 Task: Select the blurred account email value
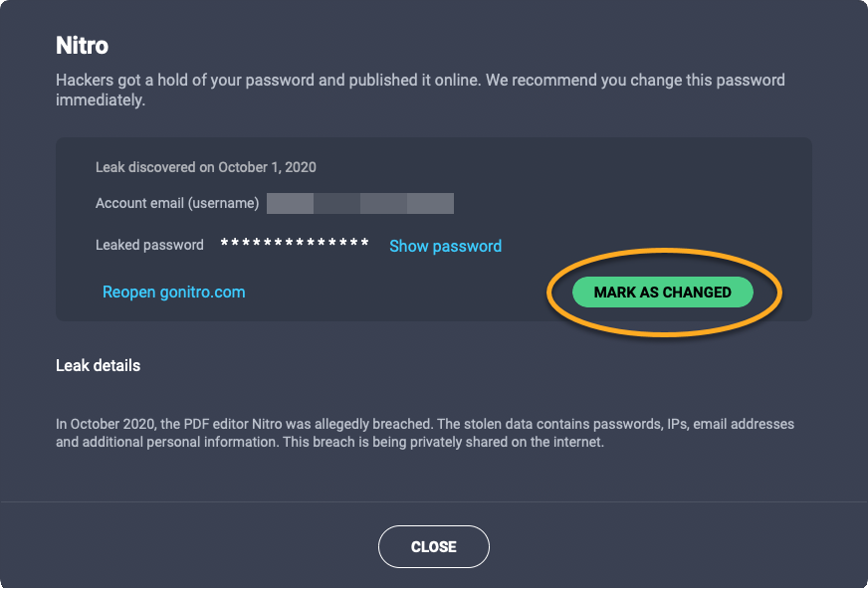click(x=360, y=204)
